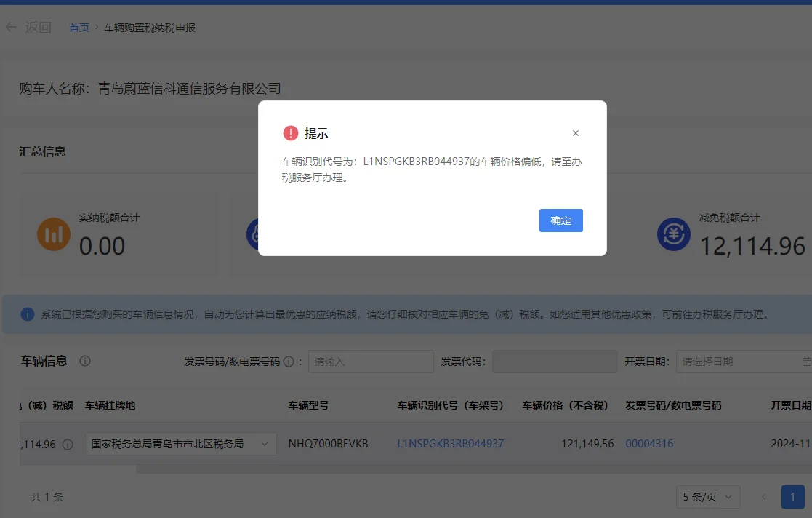Click the red warning icon beside 提示
This screenshot has height=518, width=812.
tap(291, 133)
